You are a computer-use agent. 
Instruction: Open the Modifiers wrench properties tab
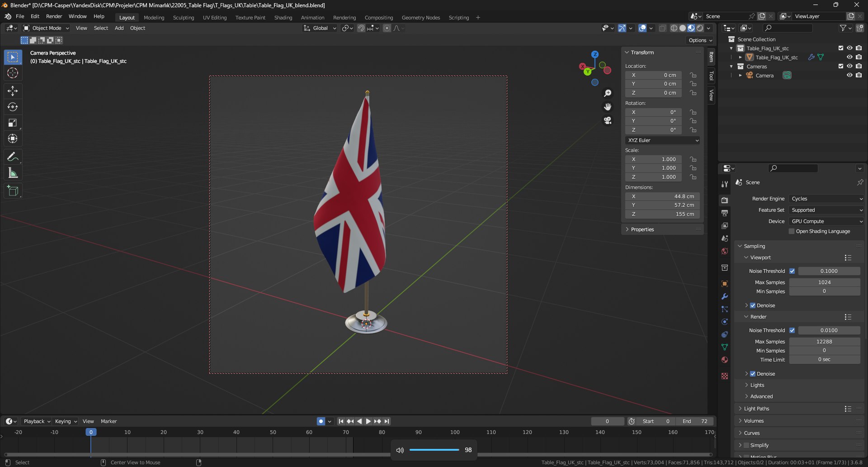pos(725,296)
